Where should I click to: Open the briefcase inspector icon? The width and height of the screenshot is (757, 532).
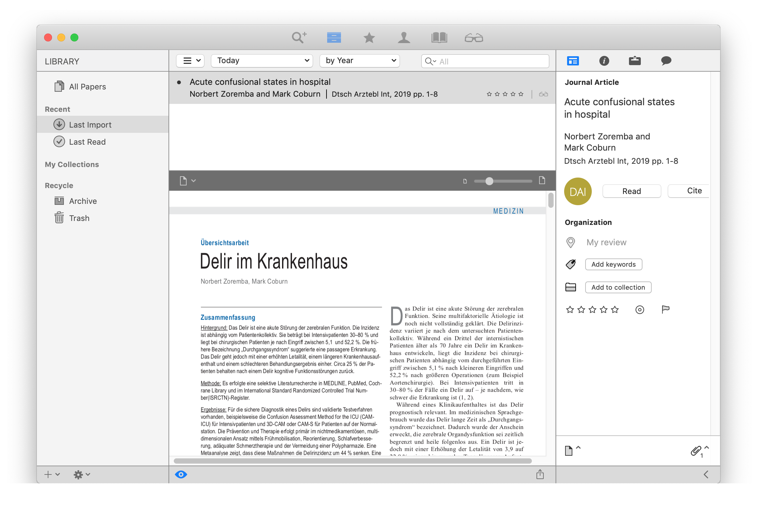(634, 60)
